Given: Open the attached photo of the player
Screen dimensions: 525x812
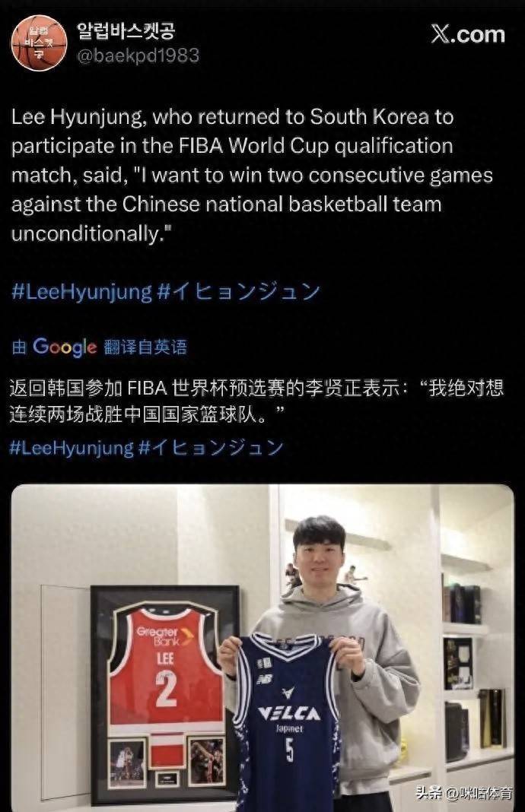Looking at the screenshot, I should point(262,648).
